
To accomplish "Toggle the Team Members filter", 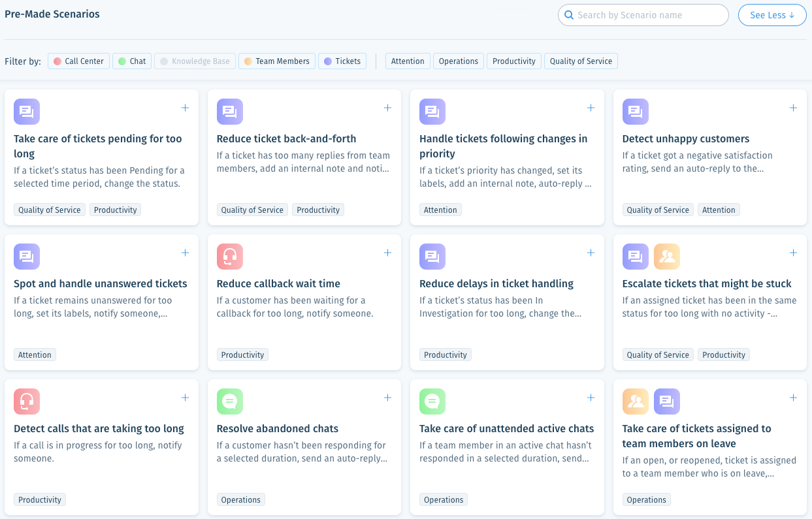I will tap(277, 61).
